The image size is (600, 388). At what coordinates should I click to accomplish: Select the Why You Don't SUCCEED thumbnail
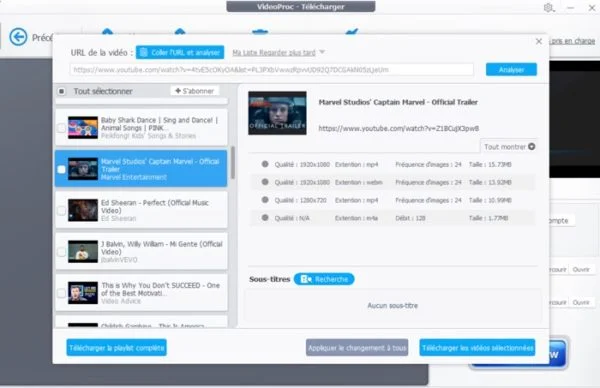(x=83, y=293)
